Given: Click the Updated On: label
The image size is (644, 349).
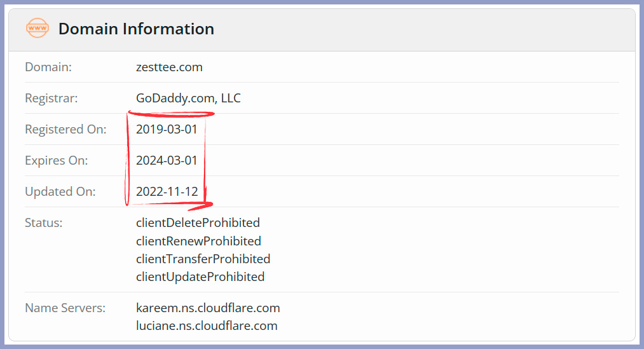Looking at the screenshot, I should [60, 192].
